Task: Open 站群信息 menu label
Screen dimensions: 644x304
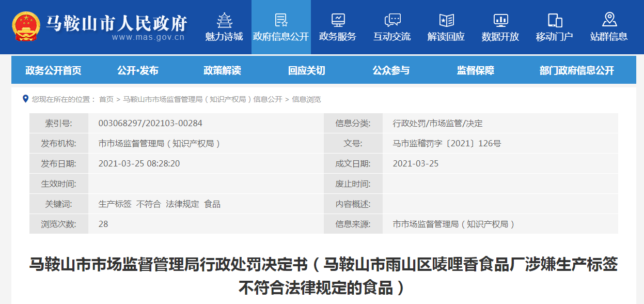Action: [x=609, y=37]
